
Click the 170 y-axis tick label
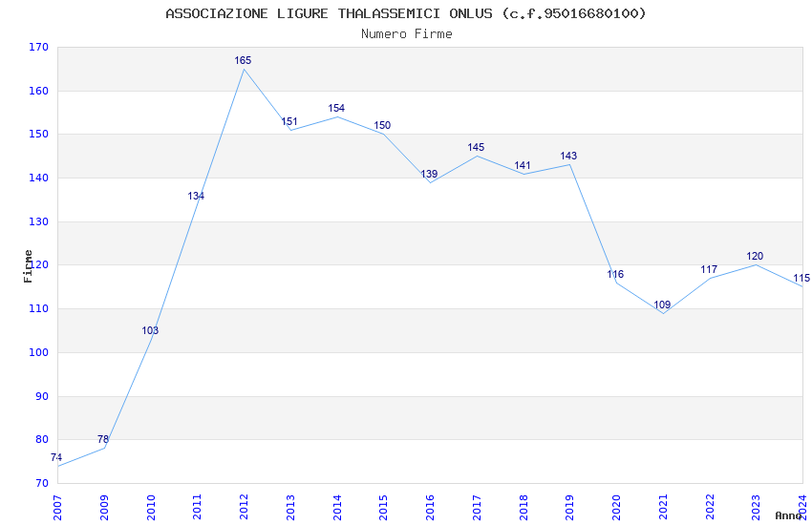click(38, 47)
